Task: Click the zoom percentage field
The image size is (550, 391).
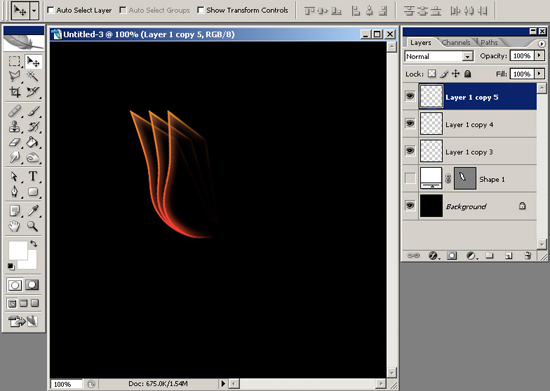Action: pos(66,384)
